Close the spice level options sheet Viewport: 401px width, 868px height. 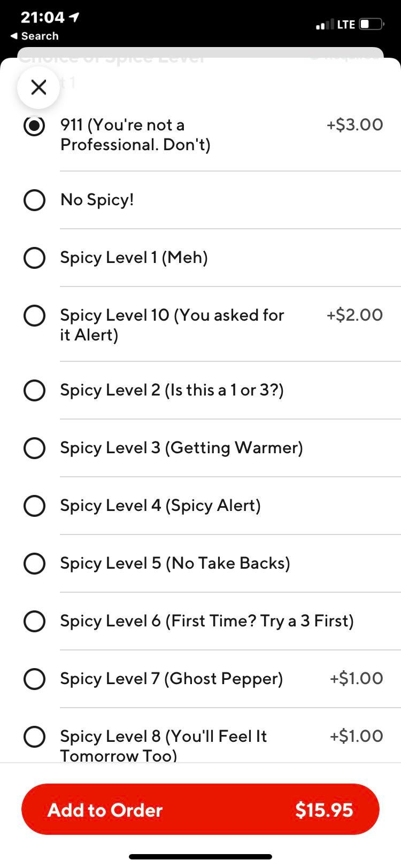click(x=38, y=87)
